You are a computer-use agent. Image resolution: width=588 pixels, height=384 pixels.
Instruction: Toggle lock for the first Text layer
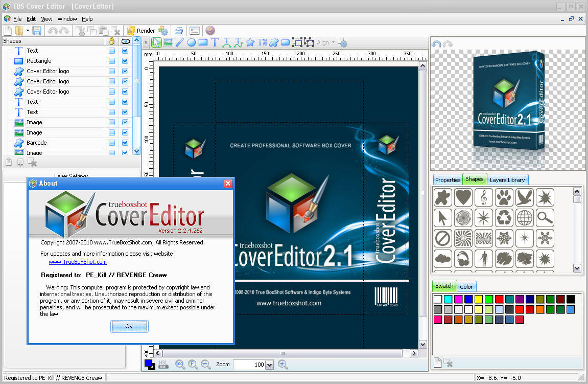(112, 51)
